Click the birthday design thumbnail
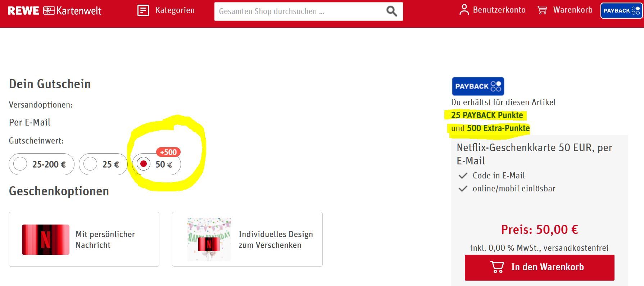The width and height of the screenshot is (644, 286). click(209, 239)
